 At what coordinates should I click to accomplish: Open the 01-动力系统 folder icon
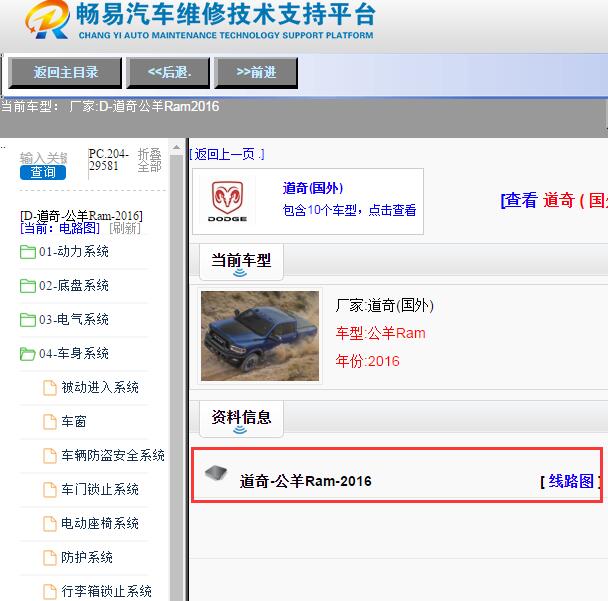pos(28,252)
